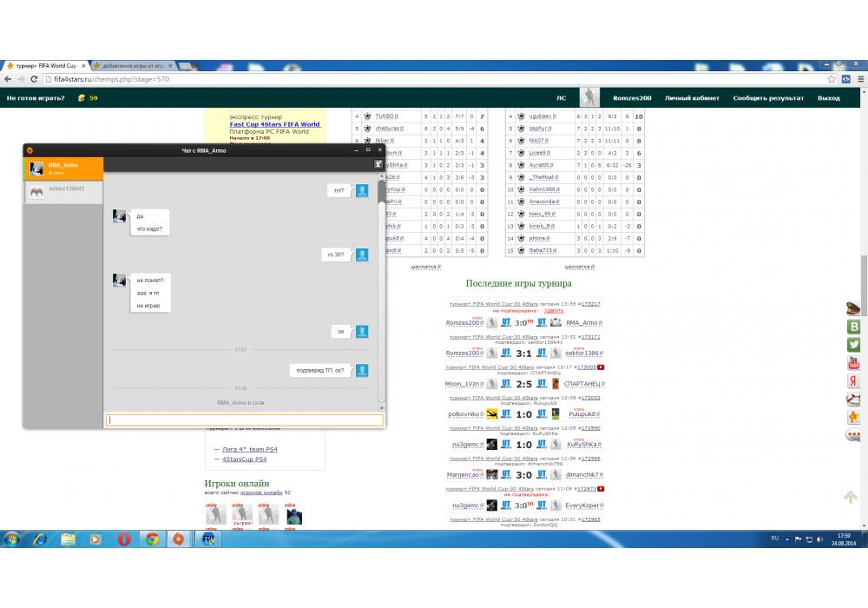Click the officer cap icon on sidebar
The width and height of the screenshot is (868, 608).
[x=853, y=308]
